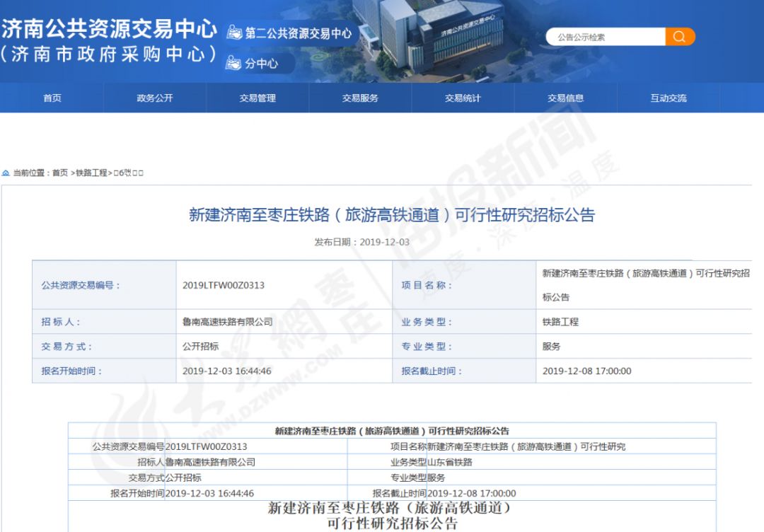Click 山东省铁路 in the lower table
Viewport: 764px width, 532px height.
[450, 463]
